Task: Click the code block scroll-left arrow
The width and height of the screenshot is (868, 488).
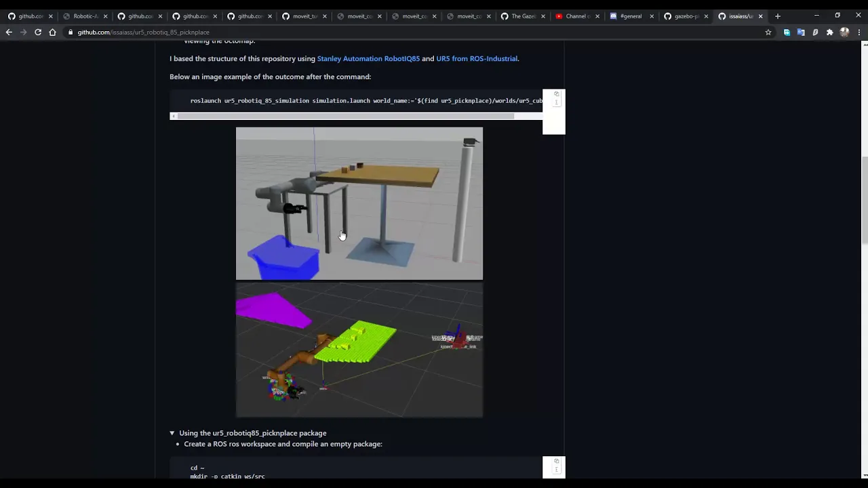Action: pos(173,116)
